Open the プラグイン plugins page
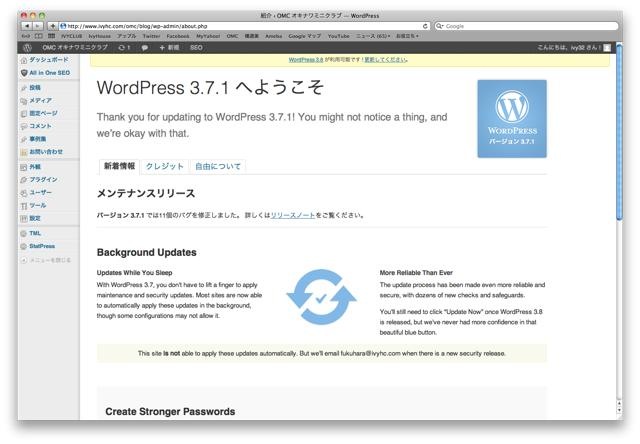Image resolution: width=640 pixels, height=444 pixels. point(43,179)
